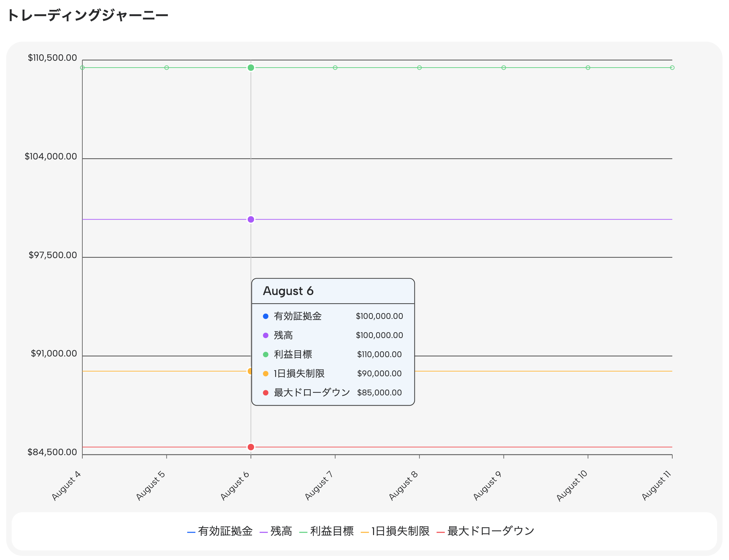Click the red max drawdown marker on August 6
The image size is (729, 560).
point(251,447)
